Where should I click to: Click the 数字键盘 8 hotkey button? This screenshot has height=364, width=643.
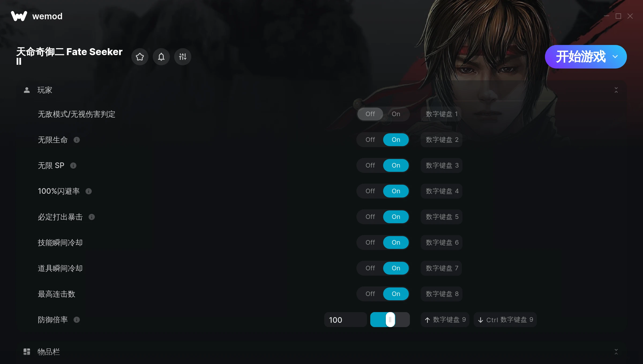coord(442,294)
